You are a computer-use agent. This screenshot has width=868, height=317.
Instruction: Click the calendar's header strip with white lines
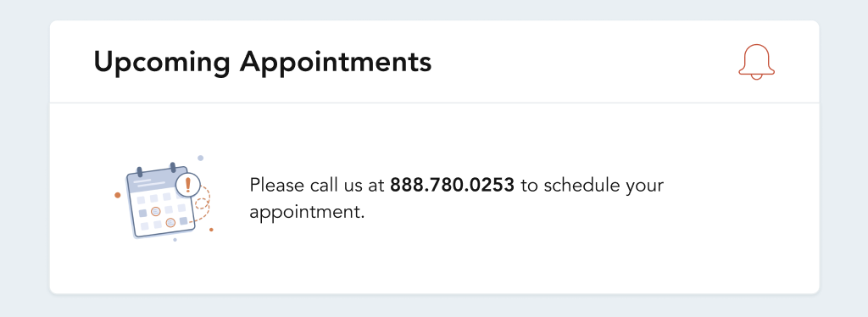point(151,181)
